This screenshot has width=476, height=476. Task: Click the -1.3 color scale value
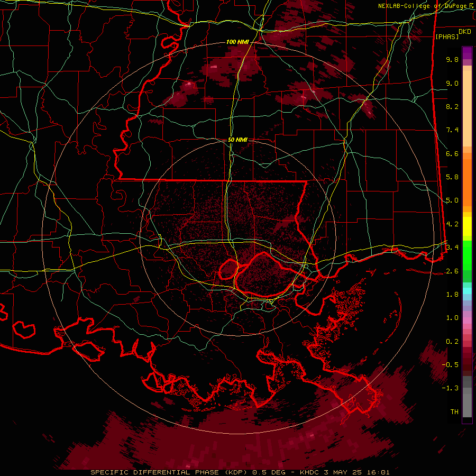point(450,388)
